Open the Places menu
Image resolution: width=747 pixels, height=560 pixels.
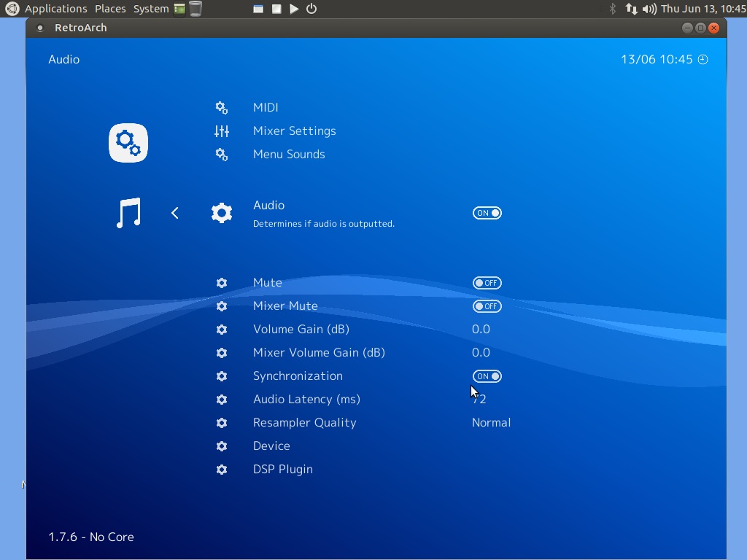point(110,9)
